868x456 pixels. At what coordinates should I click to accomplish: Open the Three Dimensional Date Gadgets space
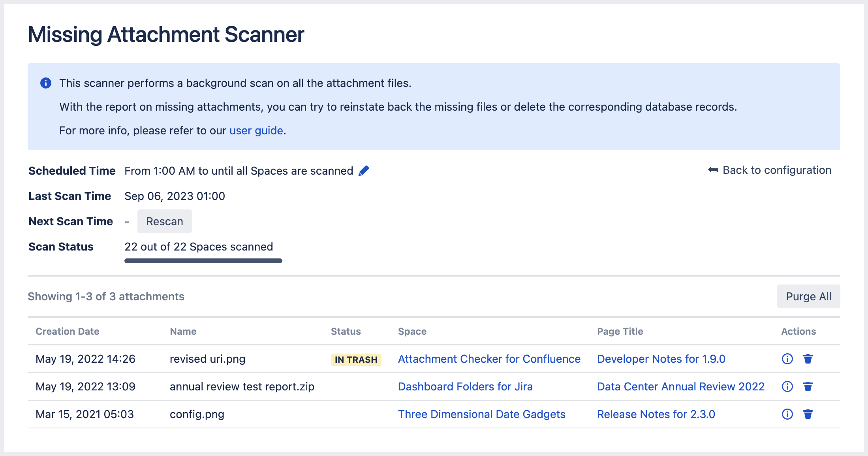[x=482, y=414]
